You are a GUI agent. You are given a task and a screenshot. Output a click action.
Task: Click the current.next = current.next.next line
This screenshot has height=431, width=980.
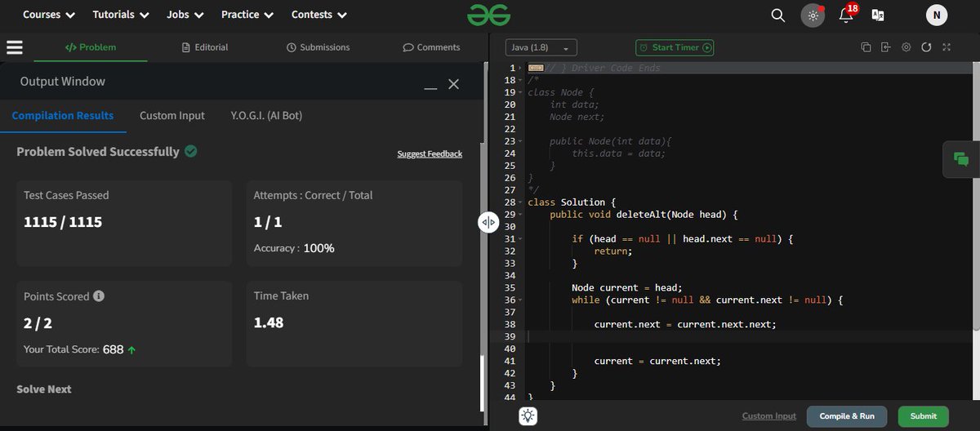pos(685,324)
